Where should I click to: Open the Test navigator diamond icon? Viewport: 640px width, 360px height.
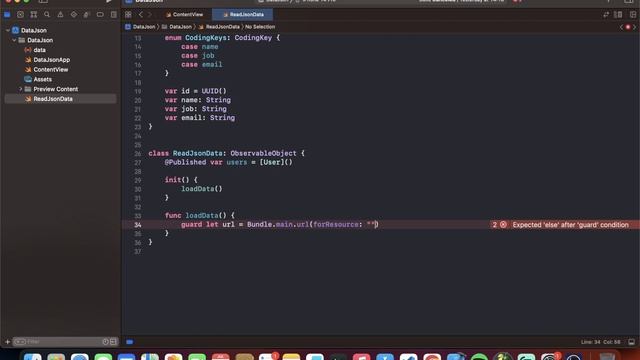click(x=73, y=15)
